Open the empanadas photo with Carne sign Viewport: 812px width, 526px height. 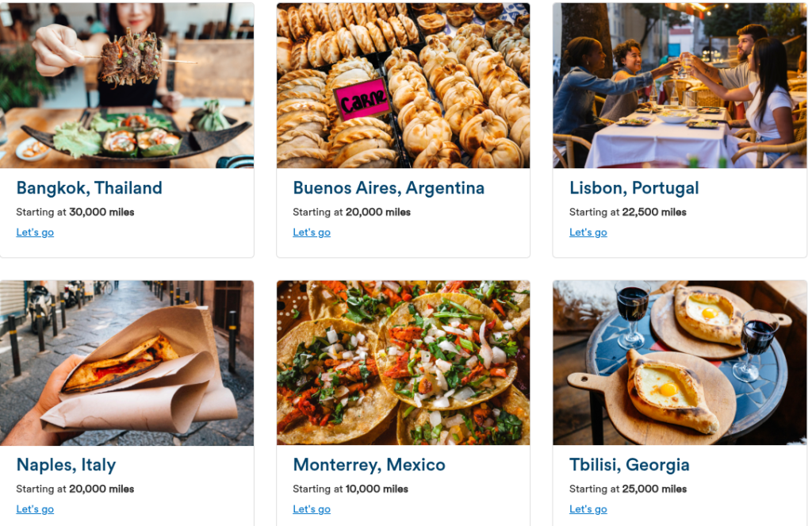[x=403, y=86]
